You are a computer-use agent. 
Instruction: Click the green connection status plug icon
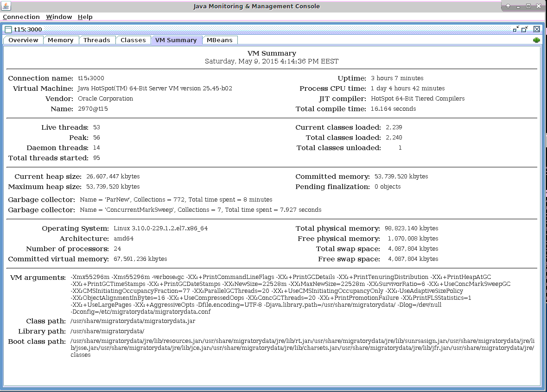[x=536, y=40]
